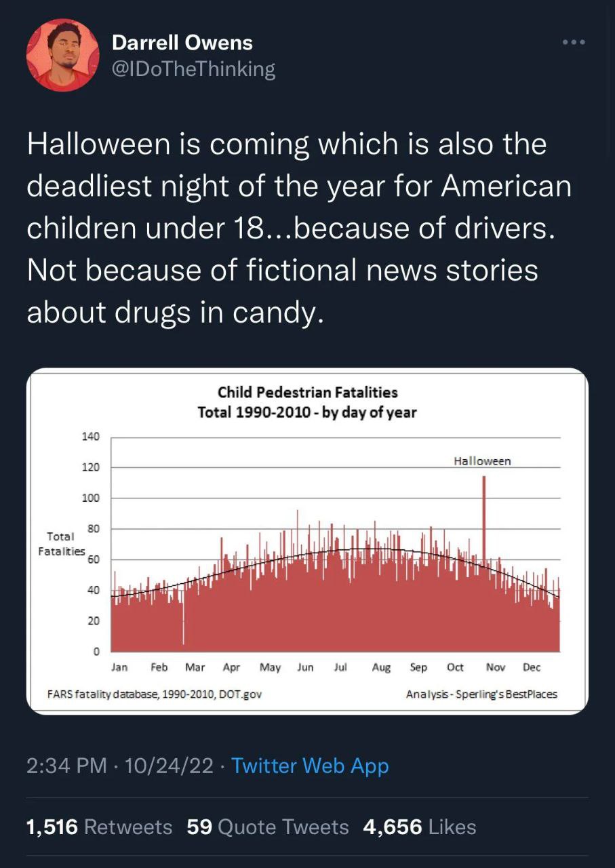The width and height of the screenshot is (615, 868).
Task: Click the Halloween label in the chart
Action: tap(482, 461)
